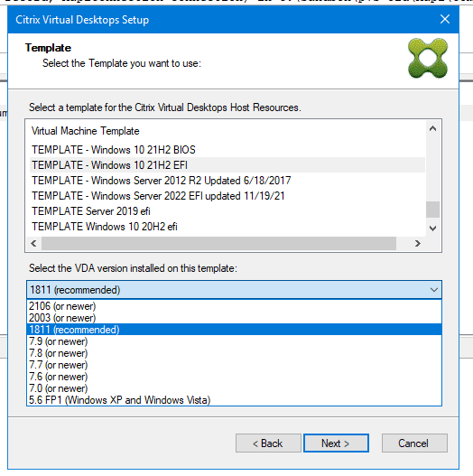Go to the previous step with Back
473x476 pixels.
coord(268,443)
